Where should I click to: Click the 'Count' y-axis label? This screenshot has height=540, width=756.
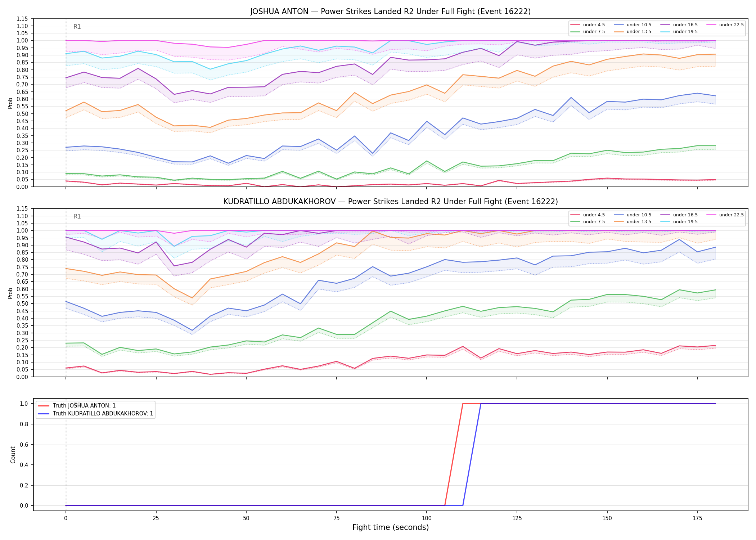pyautogui.click(x=13, y=455)
